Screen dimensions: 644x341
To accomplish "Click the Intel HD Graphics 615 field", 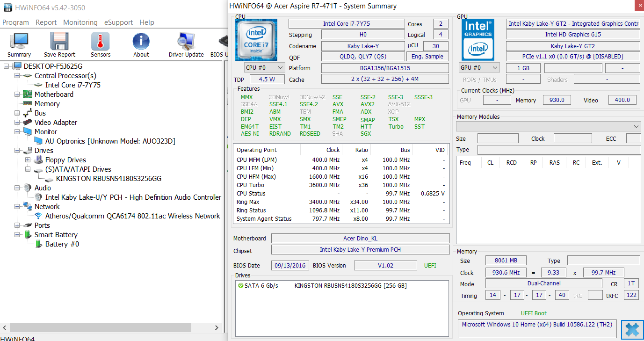I will pyautogui.click(x=573, y=35).
